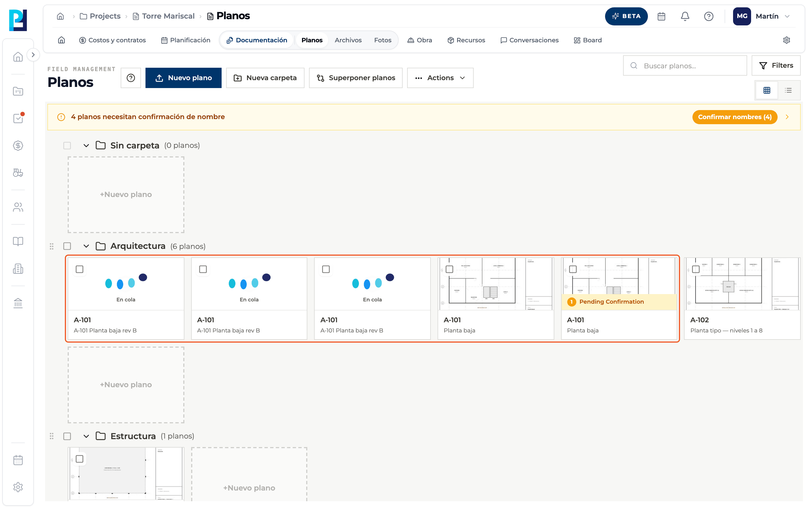Open the Actions dropdown
The image size is (812, 508).
pos(440,78)
